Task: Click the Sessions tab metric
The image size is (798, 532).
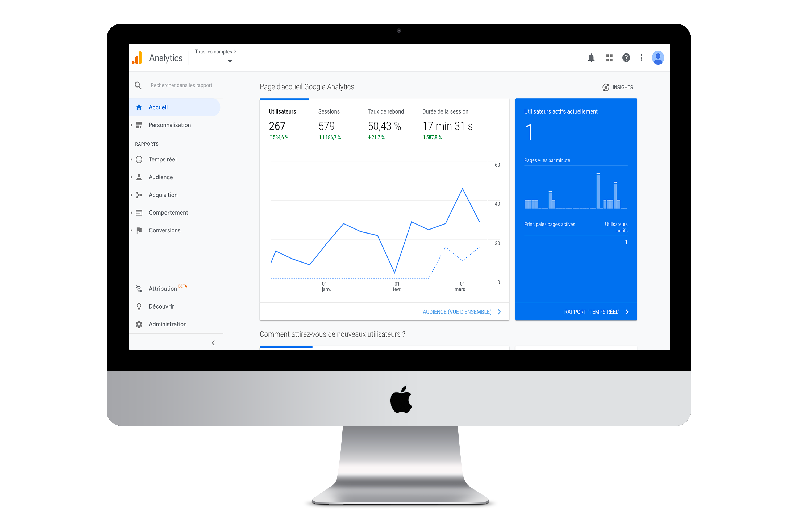Action: click(x=330, y=112)
